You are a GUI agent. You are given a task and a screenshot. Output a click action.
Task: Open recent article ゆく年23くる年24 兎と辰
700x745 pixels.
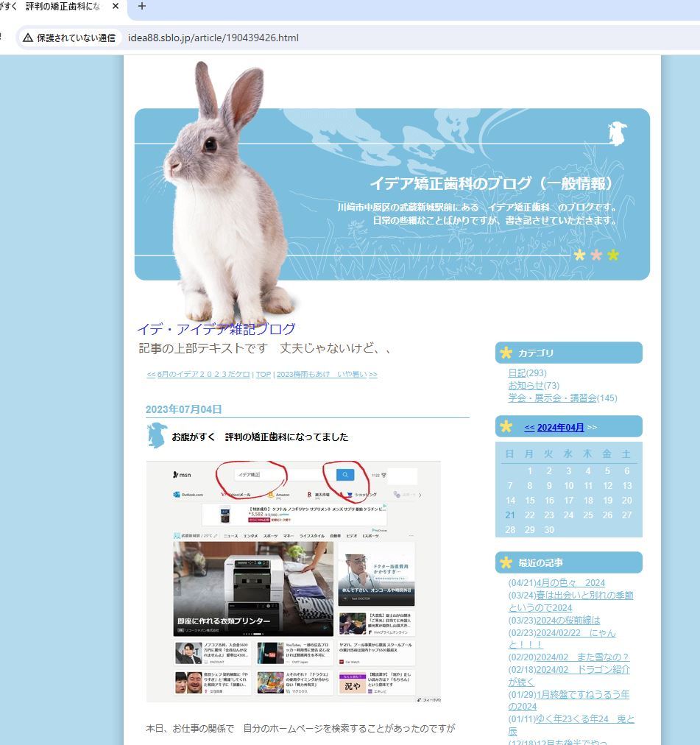click(571, 725)
